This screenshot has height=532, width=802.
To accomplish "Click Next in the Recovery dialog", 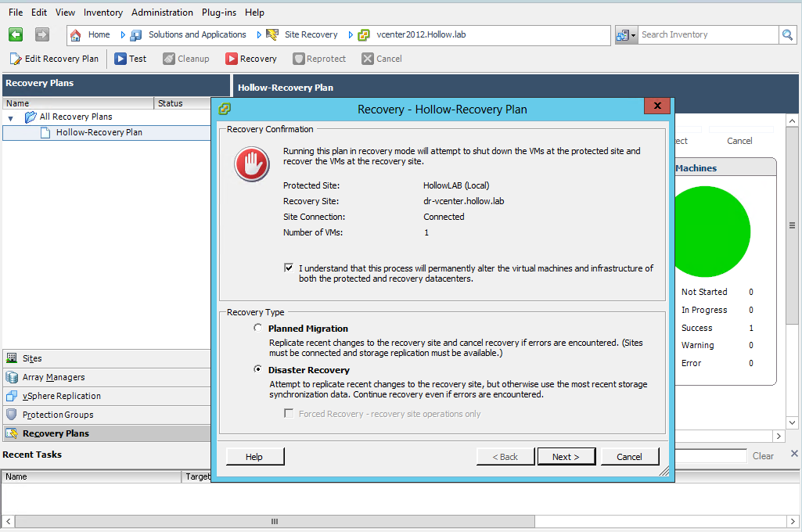I will [566, 457].
